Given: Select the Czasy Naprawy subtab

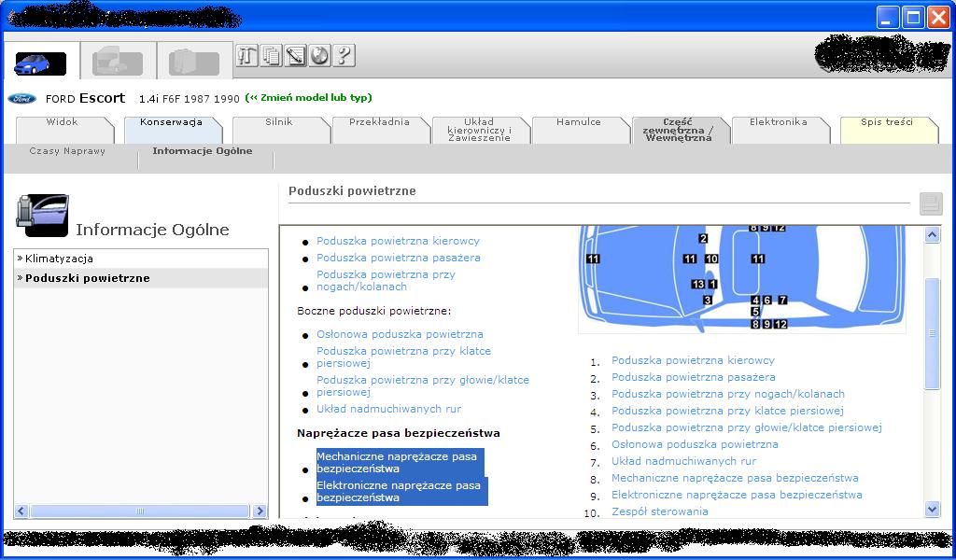Looking at the screenshot, I should [x=67, y=151].
